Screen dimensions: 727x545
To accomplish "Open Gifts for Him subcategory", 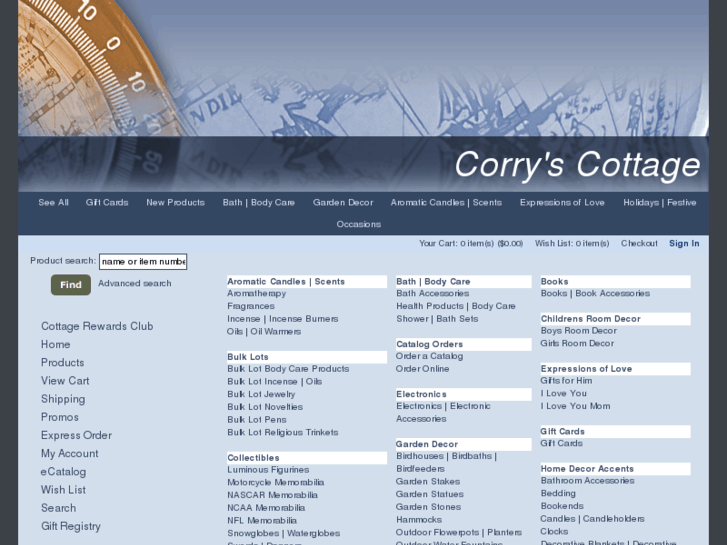I will tap(566, 381).
